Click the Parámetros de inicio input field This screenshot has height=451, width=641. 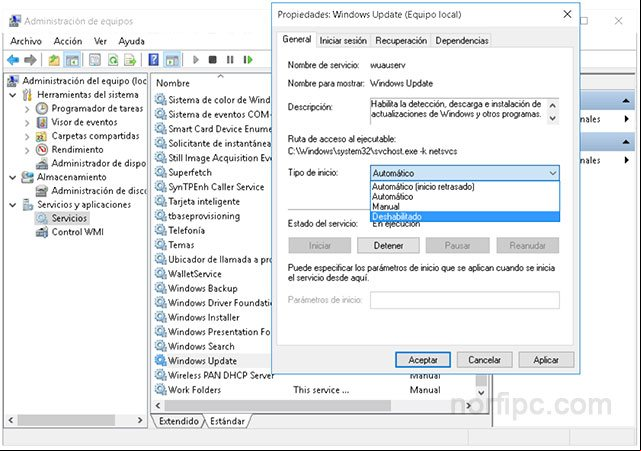(465, 300)
